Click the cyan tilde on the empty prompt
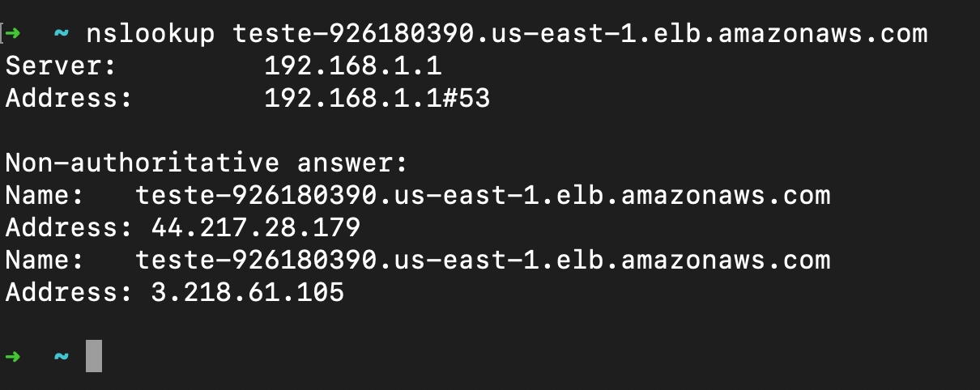 [x=62, y=357]
